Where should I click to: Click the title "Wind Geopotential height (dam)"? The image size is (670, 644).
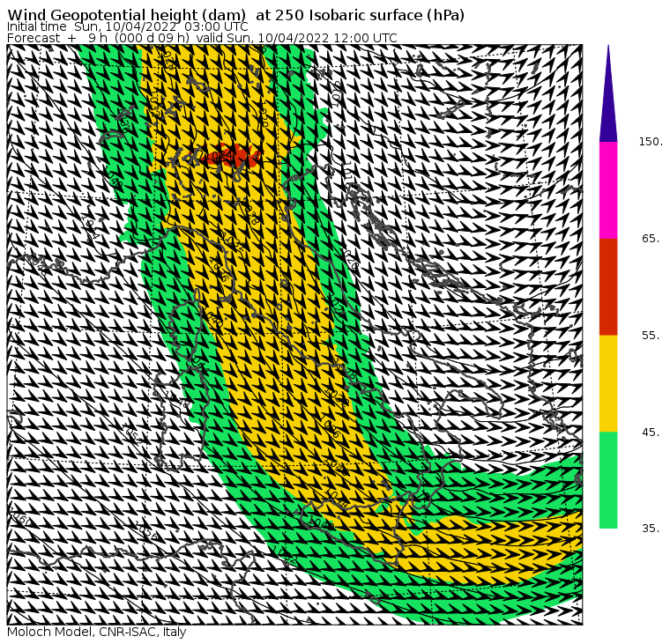[126, 15]
